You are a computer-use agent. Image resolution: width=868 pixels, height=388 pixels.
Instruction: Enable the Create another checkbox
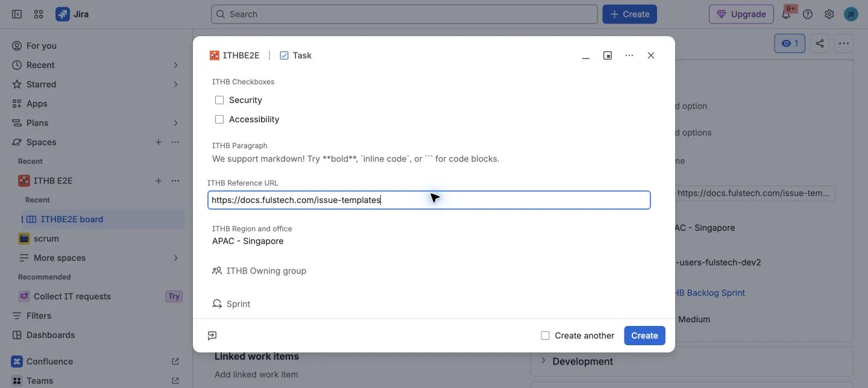point(545,336)
